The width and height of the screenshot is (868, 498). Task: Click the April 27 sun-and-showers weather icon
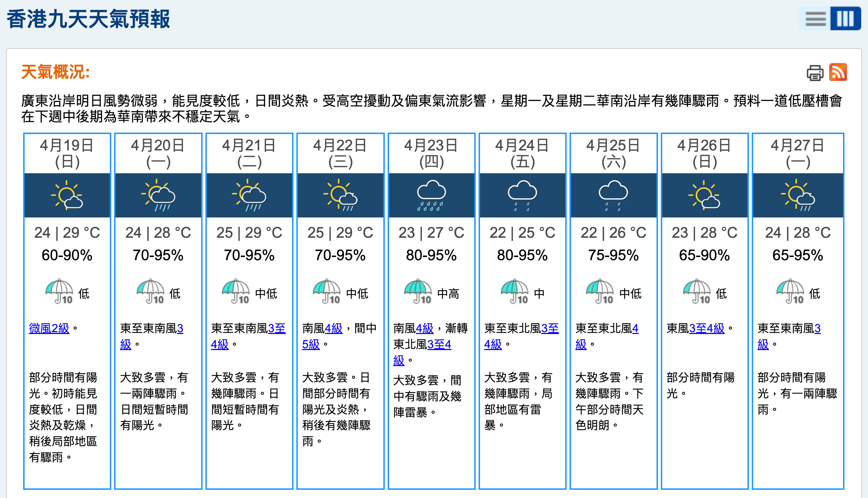tap(798, 195)
